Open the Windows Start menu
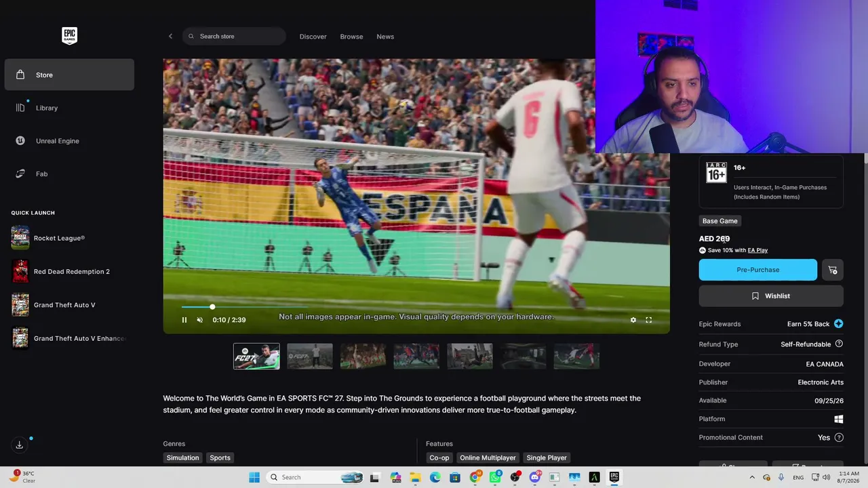The height and width of the screenshot is (488, 868). [x=254, y=477]
